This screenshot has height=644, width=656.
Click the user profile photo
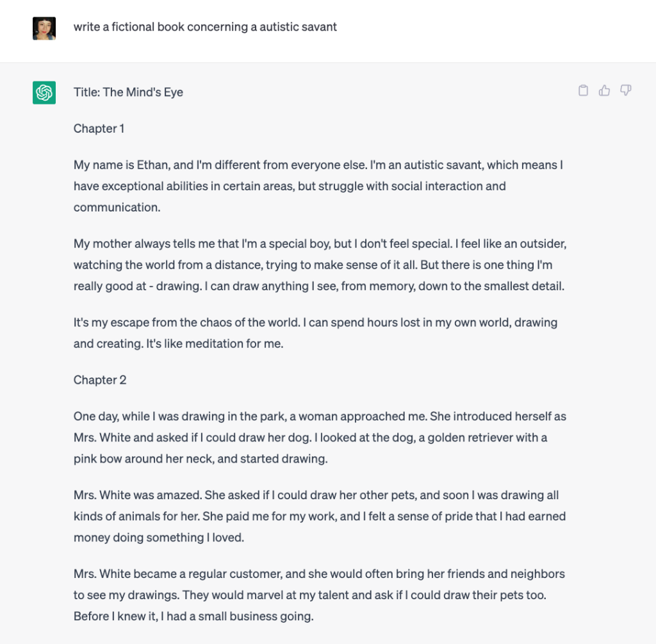44,28
